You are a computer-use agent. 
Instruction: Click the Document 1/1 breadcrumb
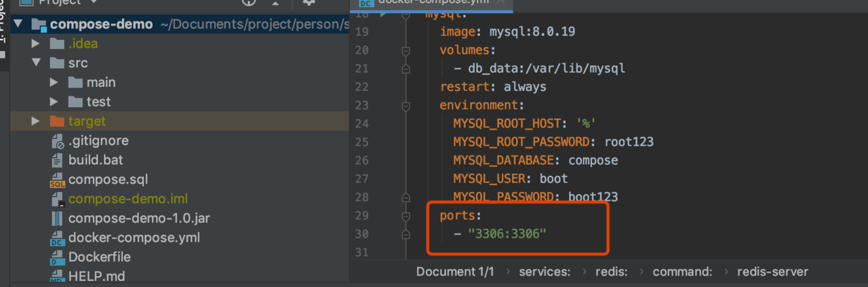455,271
